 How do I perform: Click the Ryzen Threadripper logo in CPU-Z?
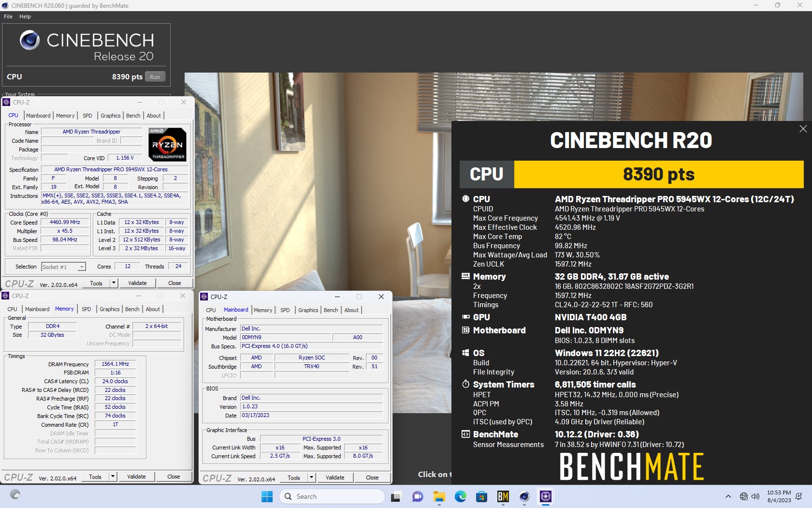[x=167, y=144]
